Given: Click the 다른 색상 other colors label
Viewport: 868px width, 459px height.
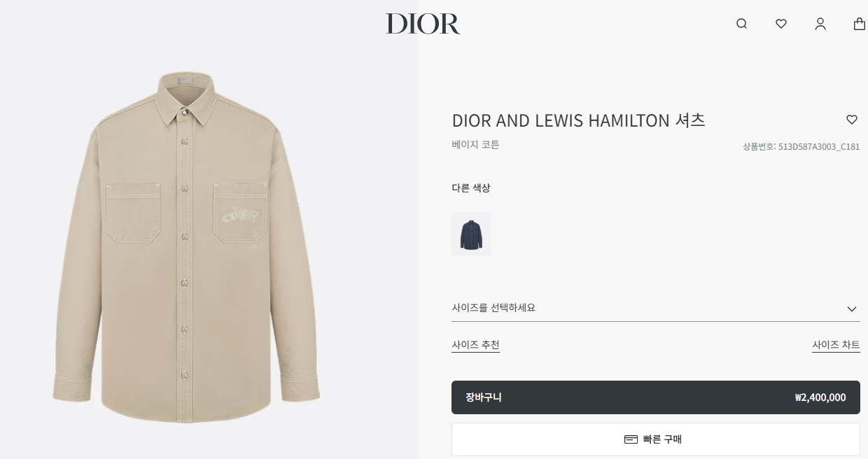Looking at the screenshot, I should [x=471, y=188].
